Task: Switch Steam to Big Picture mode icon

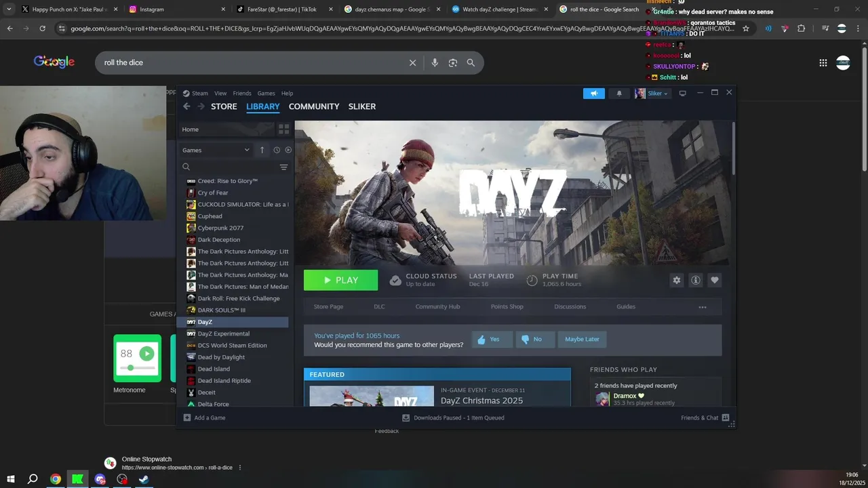Action: [683, 94]
